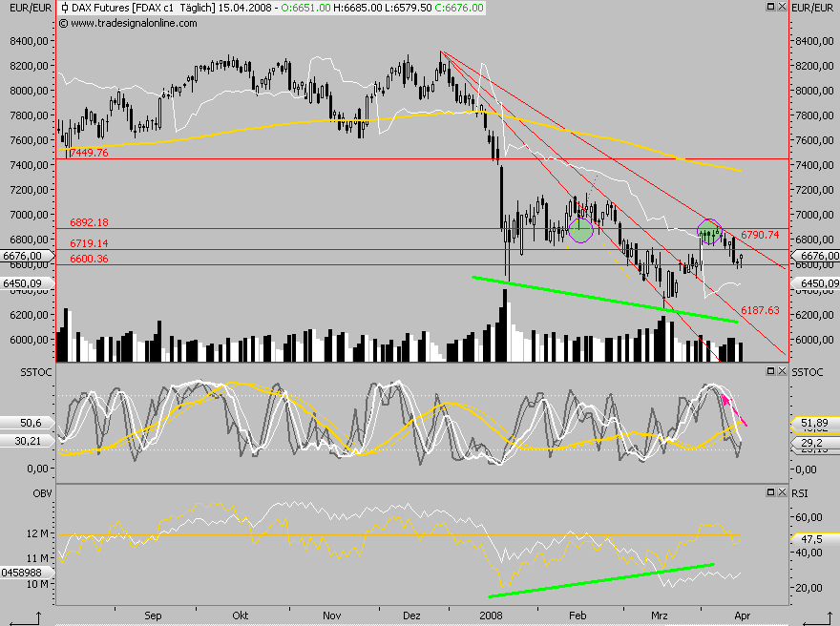Click the 20,00 RSI axis label
This screenshot has width=840, height=626.
coord(808,588)
